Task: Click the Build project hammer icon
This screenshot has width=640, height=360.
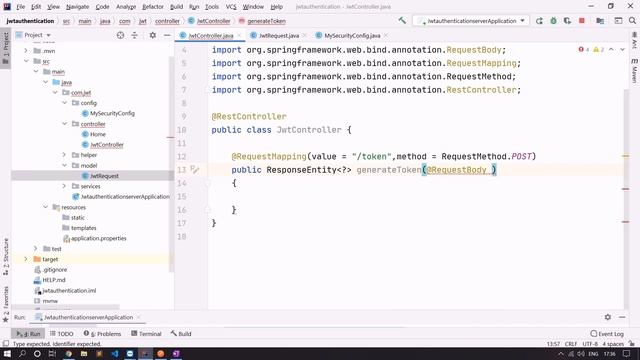Action: tap(402, 20)
